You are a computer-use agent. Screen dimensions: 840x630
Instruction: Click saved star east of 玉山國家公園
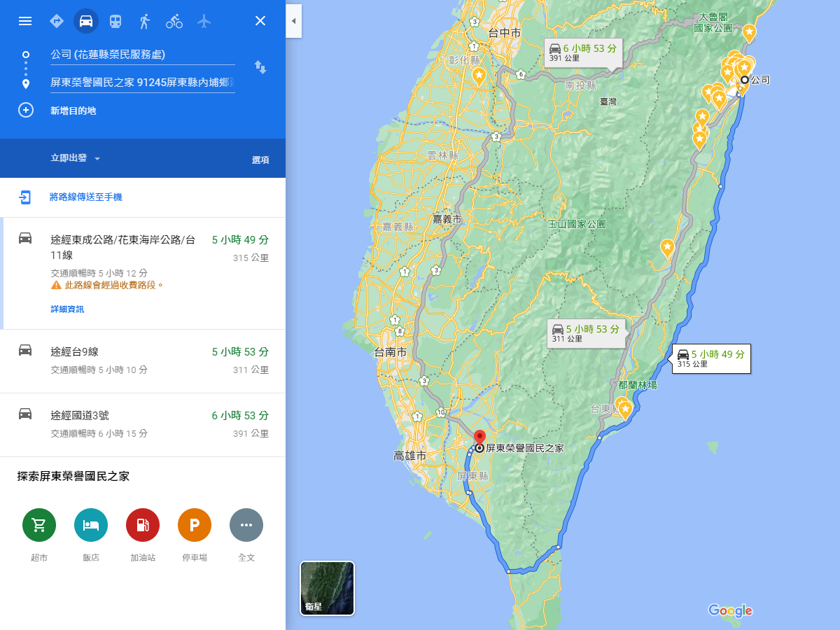point(668,247)
